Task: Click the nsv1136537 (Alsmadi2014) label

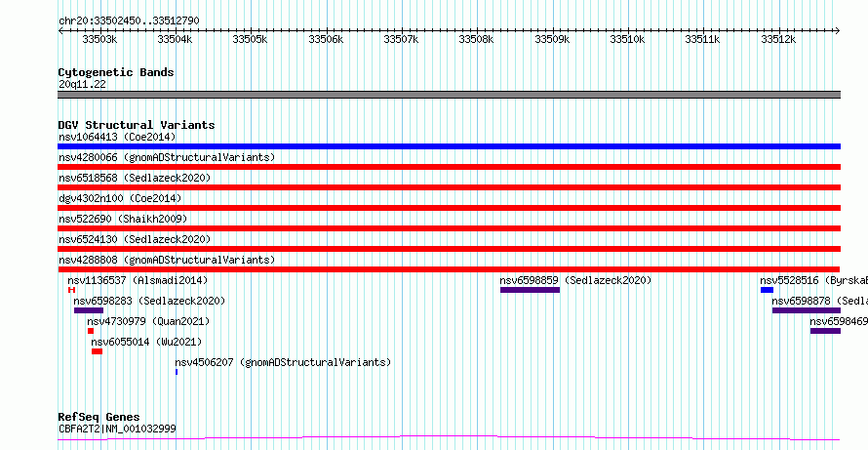Action: (138, 280)
